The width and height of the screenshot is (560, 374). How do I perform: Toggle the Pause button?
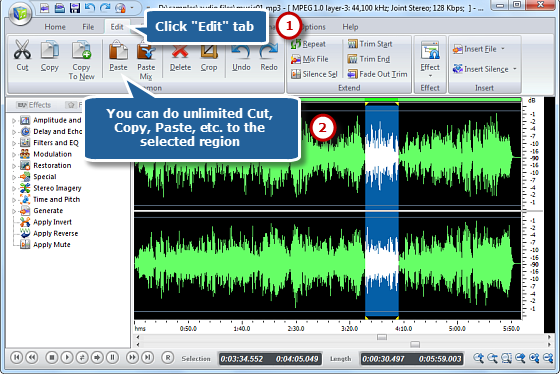click(x=112, y=357)
